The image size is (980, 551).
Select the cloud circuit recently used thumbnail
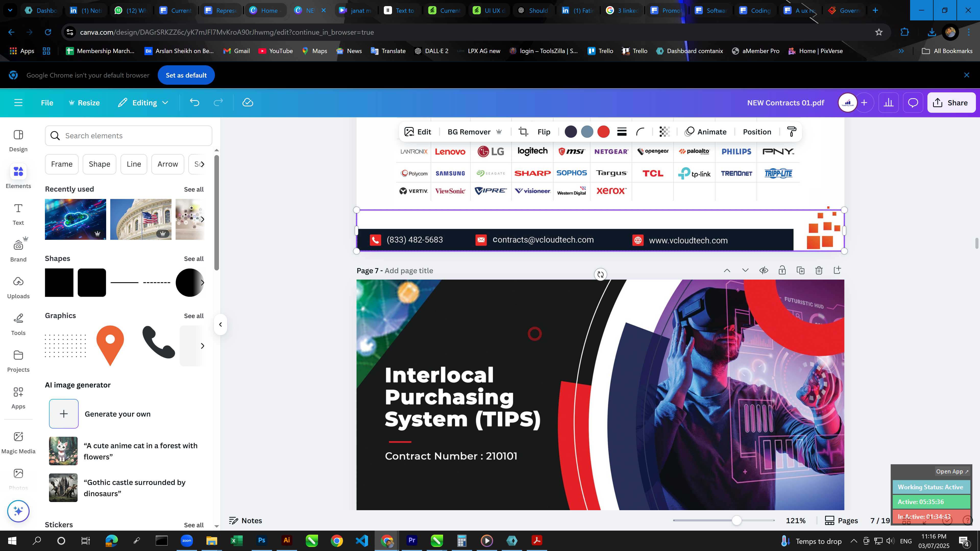[x=75, y=219]
